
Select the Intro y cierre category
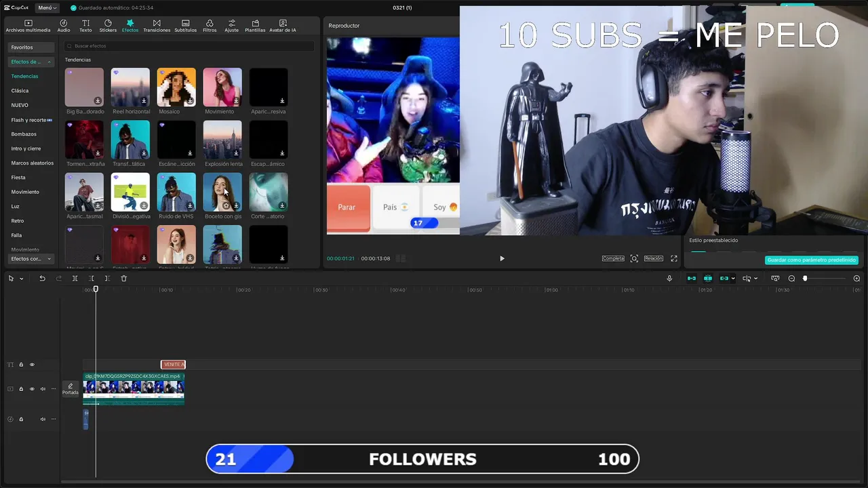26,148
